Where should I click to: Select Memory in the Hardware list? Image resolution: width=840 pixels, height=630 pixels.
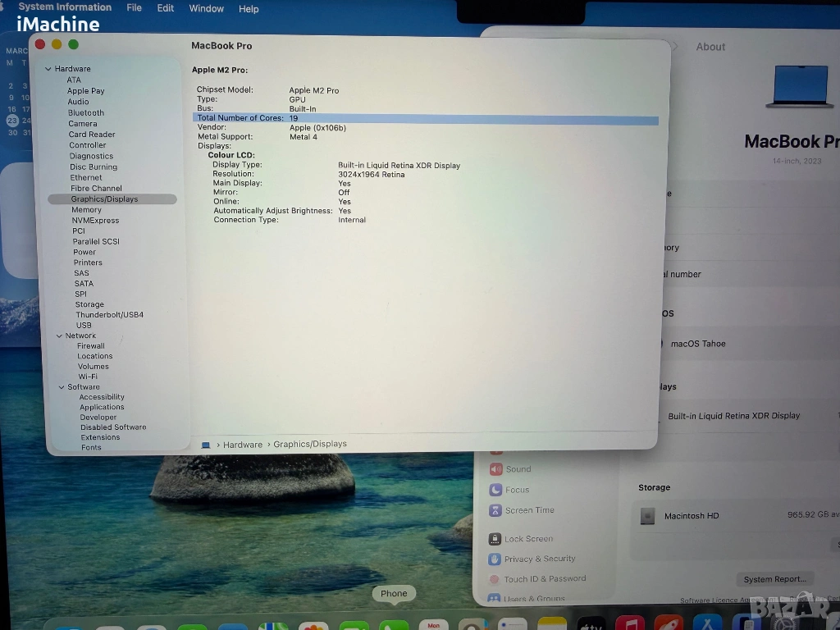pyautogui.click(x=86, y=210)
